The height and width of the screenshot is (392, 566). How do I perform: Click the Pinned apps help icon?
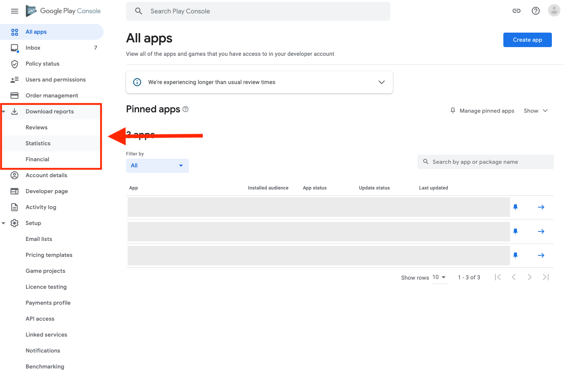click(185, 109)
